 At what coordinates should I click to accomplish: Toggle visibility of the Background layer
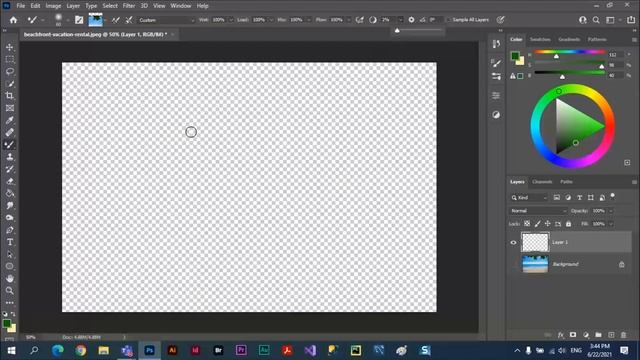pyautogui.click(x=513, y=264)
